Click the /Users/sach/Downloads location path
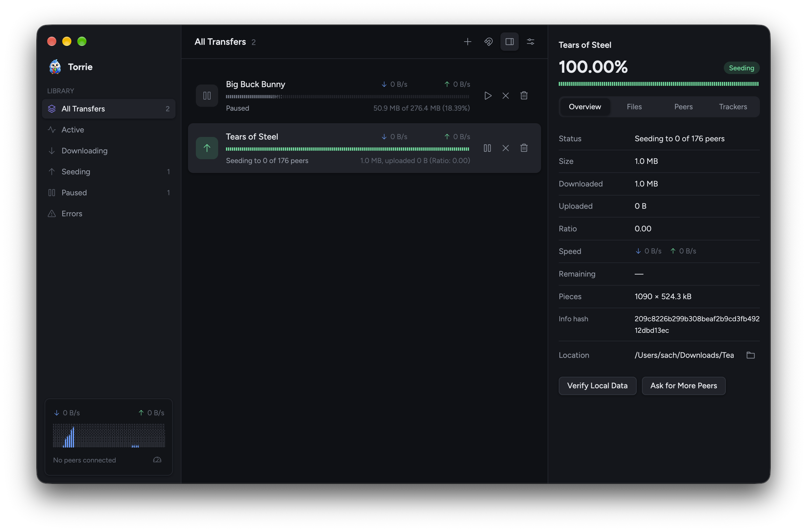807x532 pixels. (x=684, y=355)
